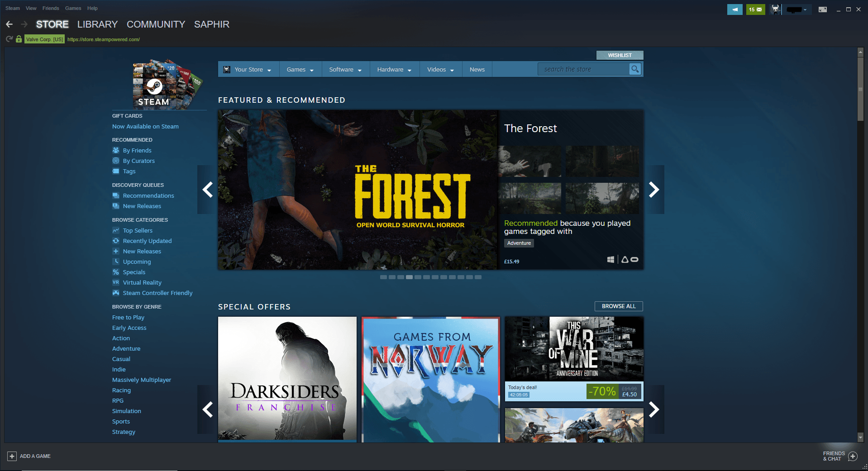Open the News store tab
Viewport: 868px width, 471px height.
477,69
